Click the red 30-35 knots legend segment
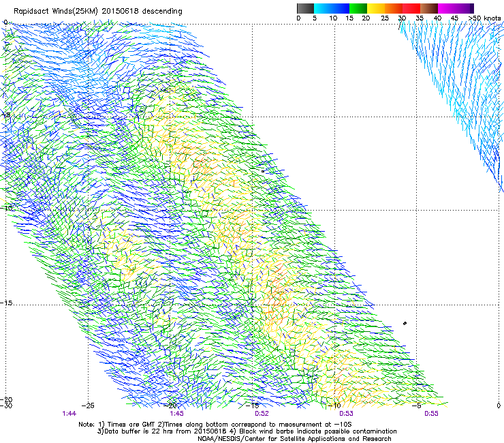Image resolution: width=504 pixels, height=443 pixels. [411, 8]
